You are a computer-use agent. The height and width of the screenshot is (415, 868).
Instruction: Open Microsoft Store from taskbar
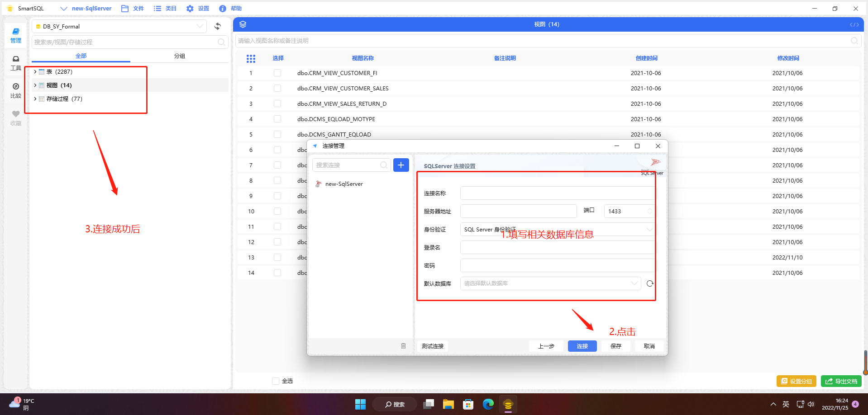[x=468, y=404]
